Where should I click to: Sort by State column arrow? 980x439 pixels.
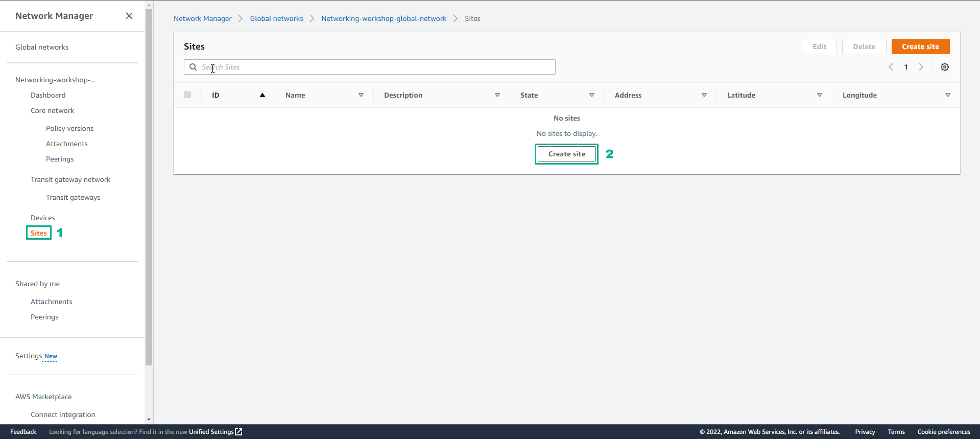[x=592, y=95]
